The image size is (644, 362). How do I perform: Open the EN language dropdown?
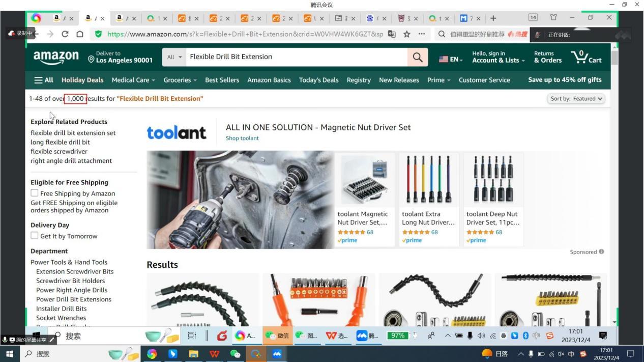[451, 60]
